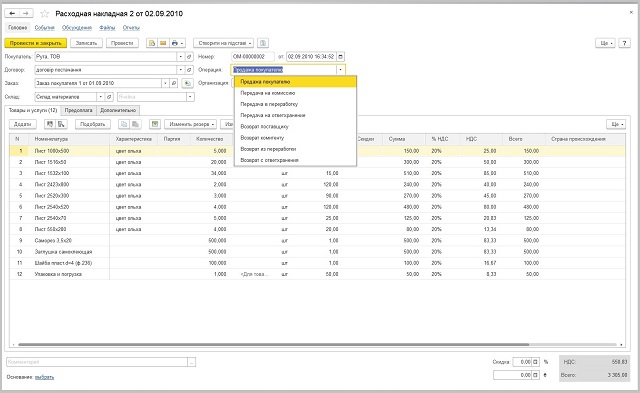This screenshot has width=640, height=393.
Task: Open the Изменить резерв dropdown
Action: click(191, 124)
